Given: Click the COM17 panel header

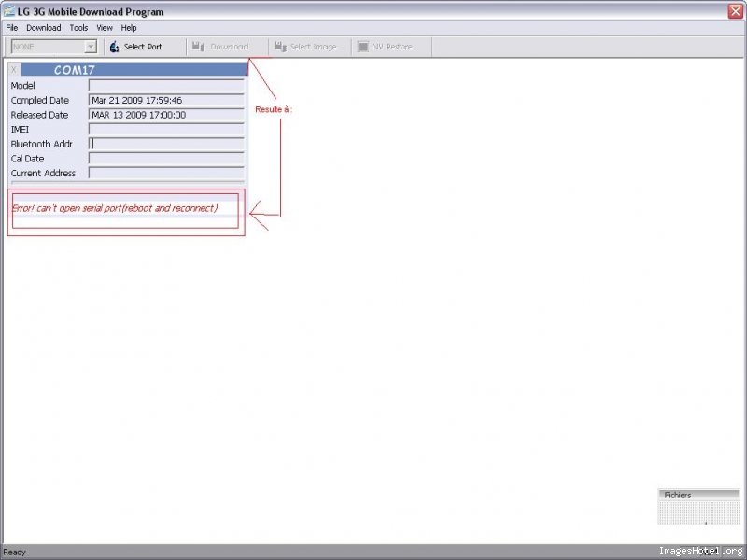Looking at the screenshot, I should [x=134, y=69].
